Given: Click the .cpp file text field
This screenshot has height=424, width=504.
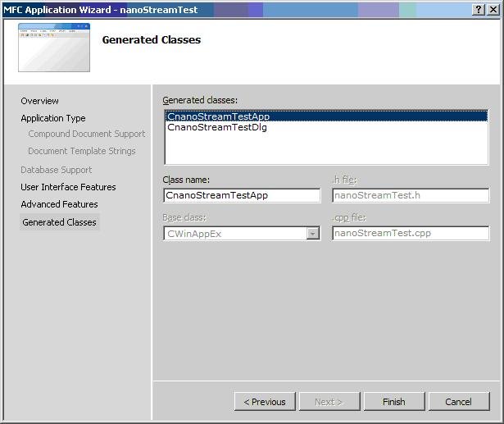Looking at the screenshot, I should point(411,233).
